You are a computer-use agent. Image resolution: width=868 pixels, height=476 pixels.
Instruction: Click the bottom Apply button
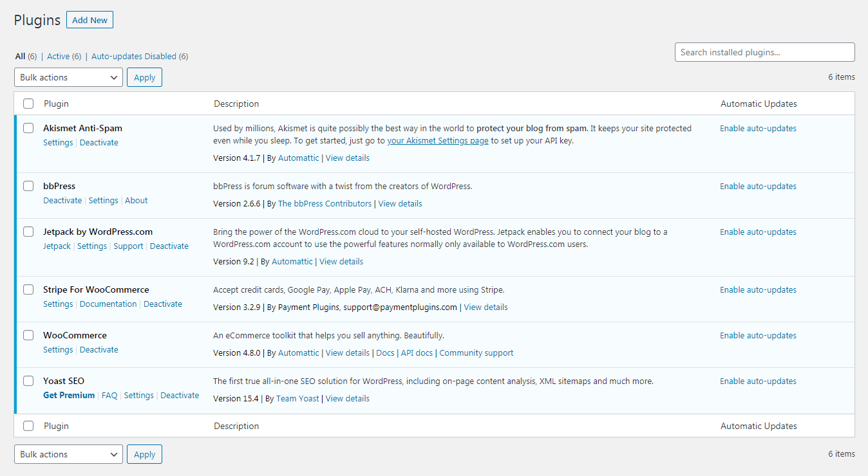[144, 454]
